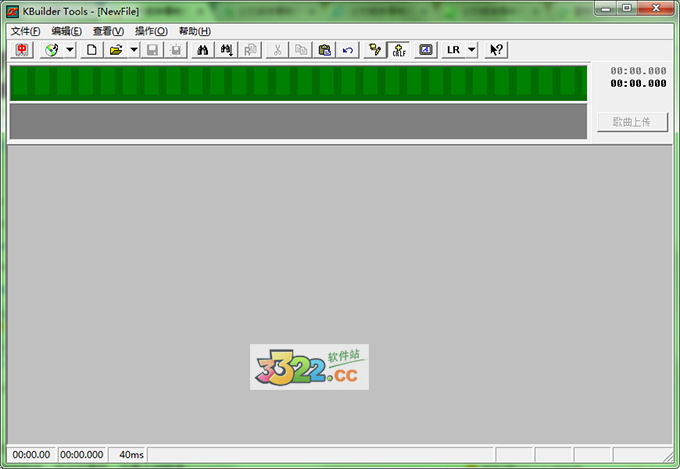Click the pencil and note edit icon
Image resolution: width=680 pixels, height=469 pixels.
[x=375, y=50]
